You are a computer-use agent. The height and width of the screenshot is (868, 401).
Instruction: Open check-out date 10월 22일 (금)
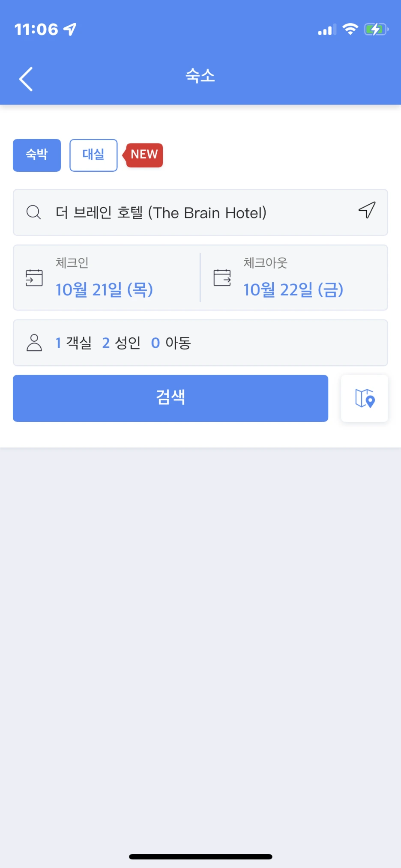(293, 290)
